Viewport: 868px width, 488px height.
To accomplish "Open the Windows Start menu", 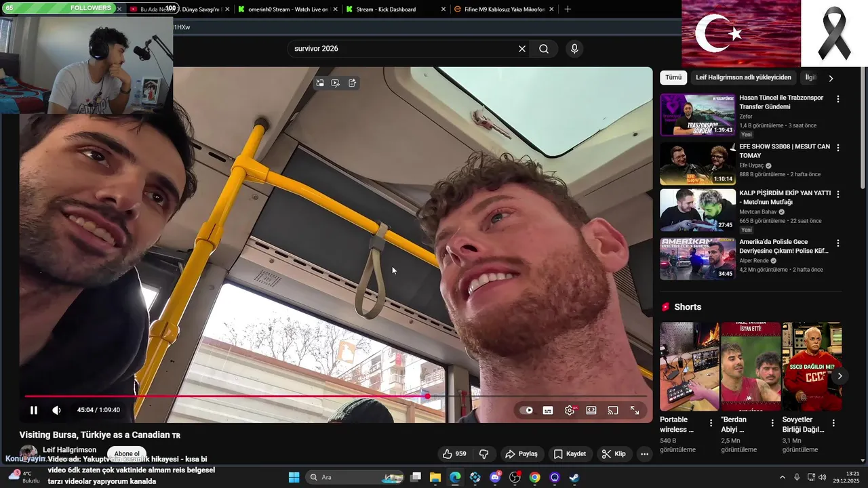I will pos(294,477).
